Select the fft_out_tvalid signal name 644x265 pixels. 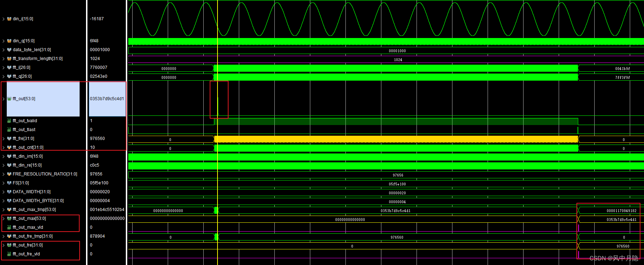point(25,121)
